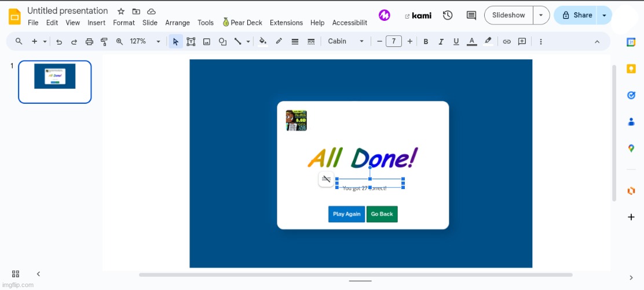
Task: Expand the Share quick actions dropdown
Action: 604,15
